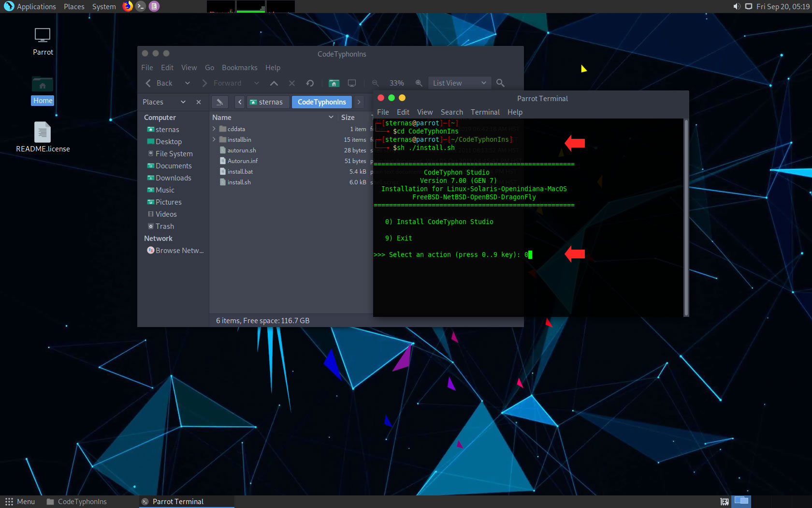Close the Places sidebar
Viewport: 812px width, 508px height.
click(x=198, y=102)
